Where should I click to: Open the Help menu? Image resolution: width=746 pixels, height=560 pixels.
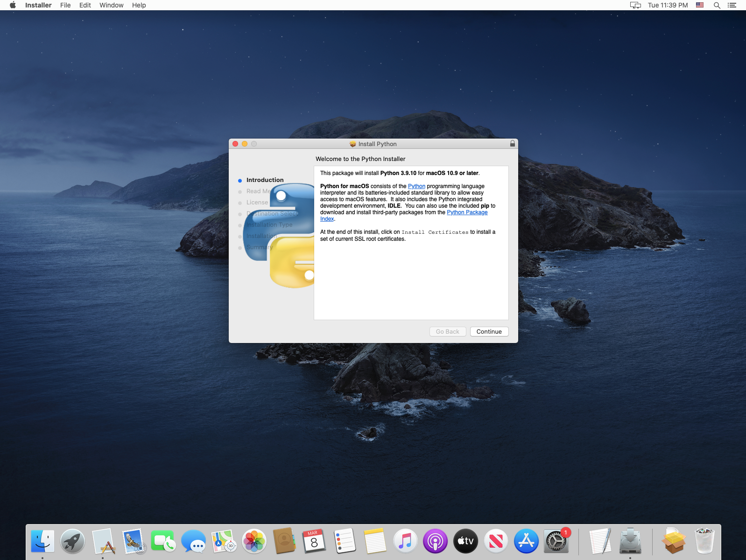[139, 5]
